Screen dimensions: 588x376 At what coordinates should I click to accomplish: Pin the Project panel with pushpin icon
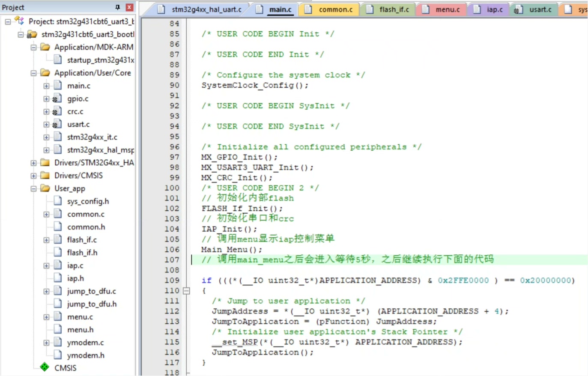tap(118, 7)
